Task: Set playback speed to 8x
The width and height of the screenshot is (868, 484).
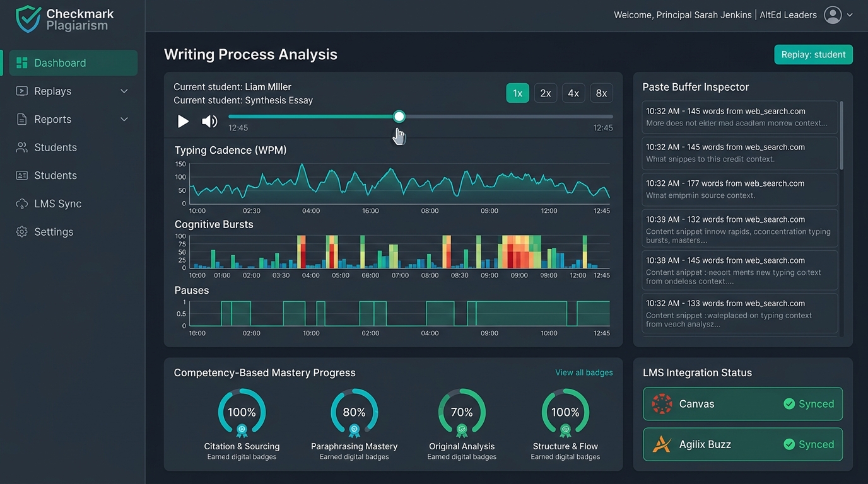Action: [x=601, y=93]
